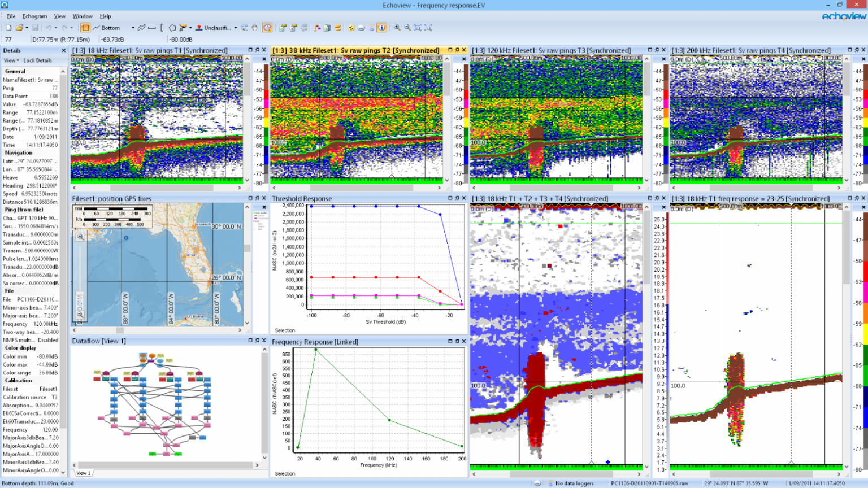Open the Unclassified region class dropdown

(x=236, y=28)
